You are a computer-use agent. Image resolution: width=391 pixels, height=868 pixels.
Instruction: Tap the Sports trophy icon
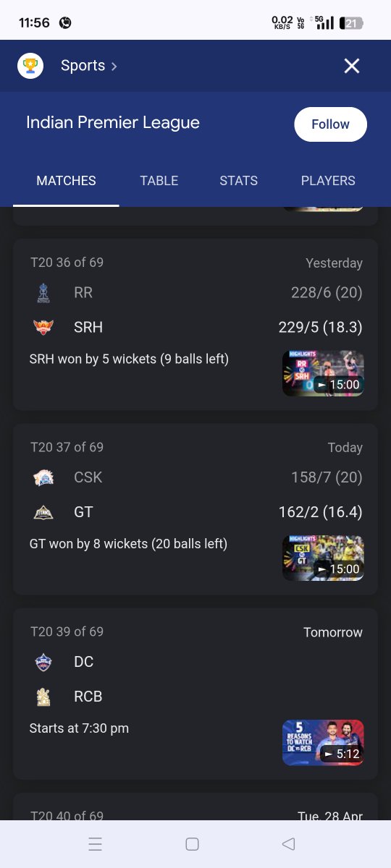pos(30,66)
